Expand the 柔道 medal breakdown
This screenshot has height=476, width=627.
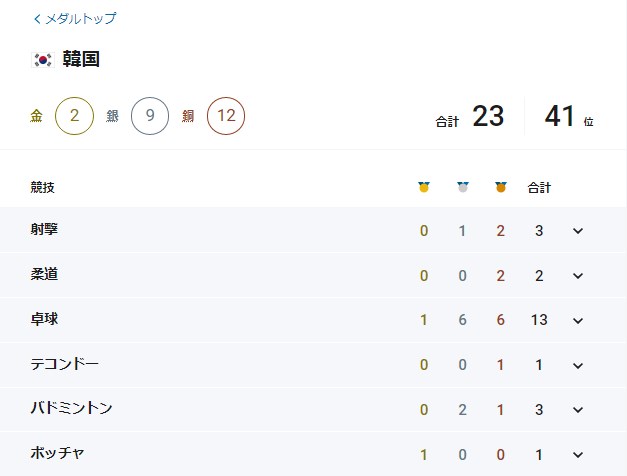click(578, 276)
